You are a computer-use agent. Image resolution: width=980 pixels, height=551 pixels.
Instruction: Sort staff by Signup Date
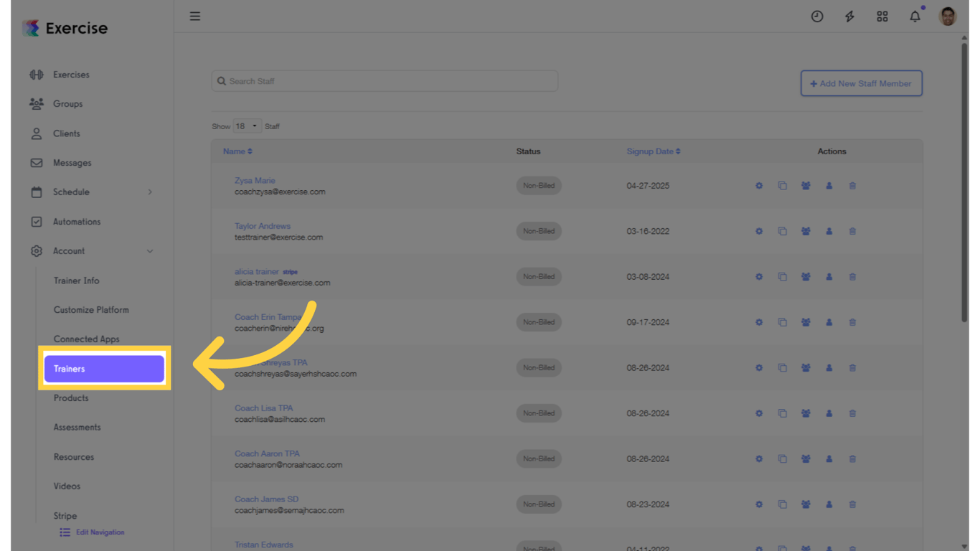coord(653,151)
